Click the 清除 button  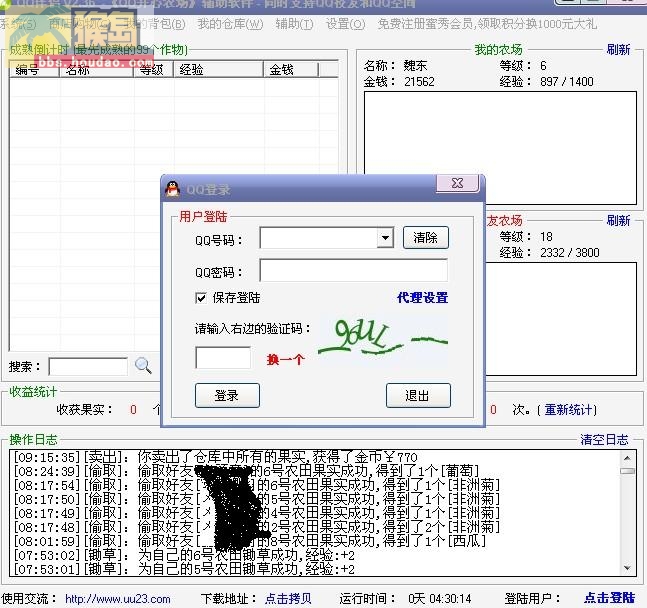click(x=425, y=237)
